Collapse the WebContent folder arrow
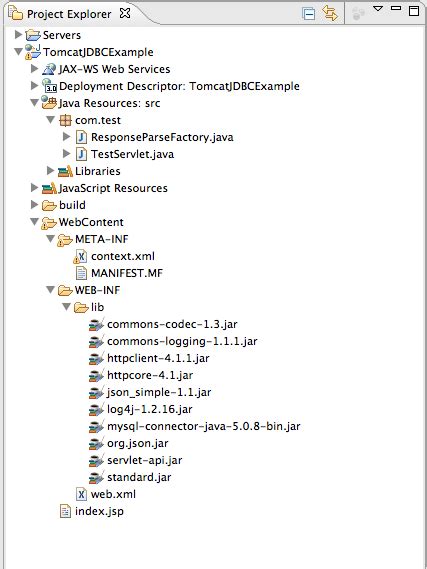 (34, 222)
